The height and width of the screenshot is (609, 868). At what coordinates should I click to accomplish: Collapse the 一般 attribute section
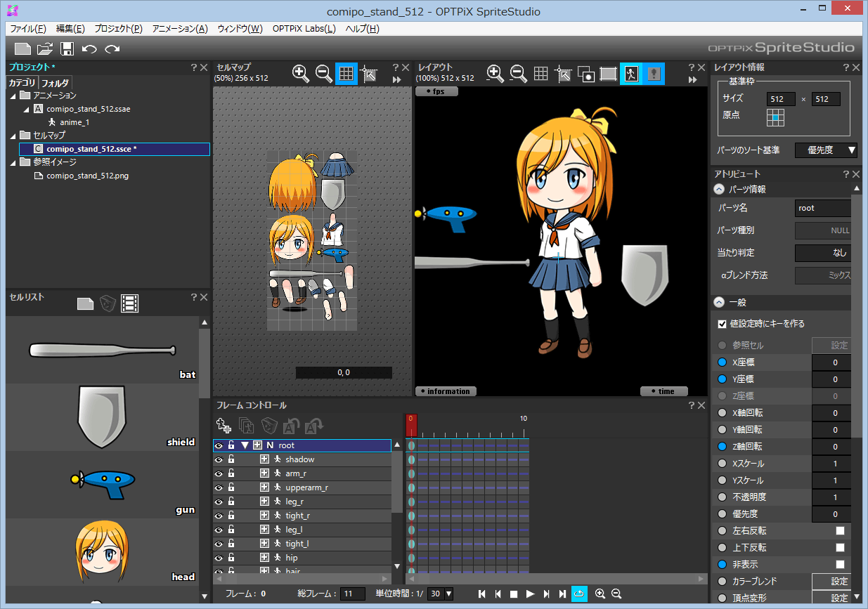tap(719, 302)
